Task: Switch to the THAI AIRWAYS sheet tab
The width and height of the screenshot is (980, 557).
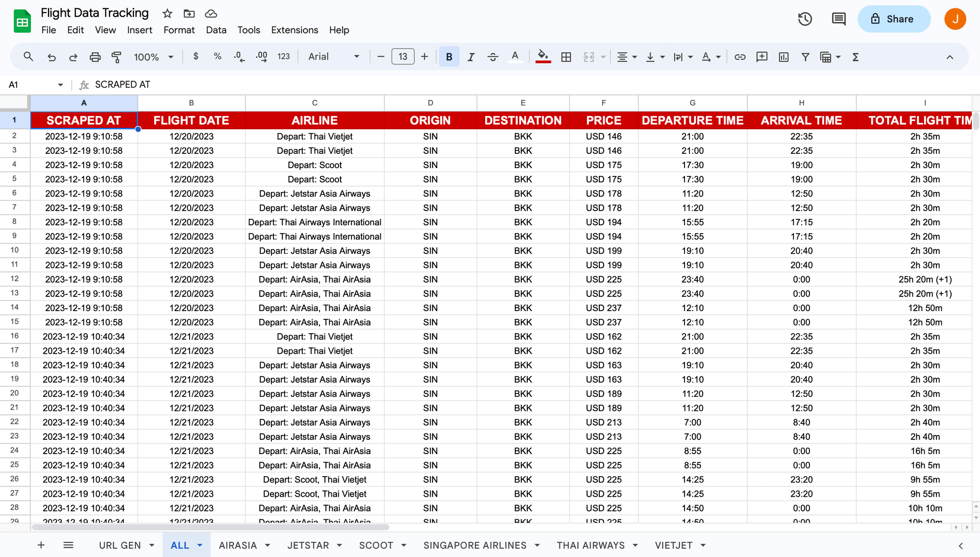Action: [x=590, y=545]
